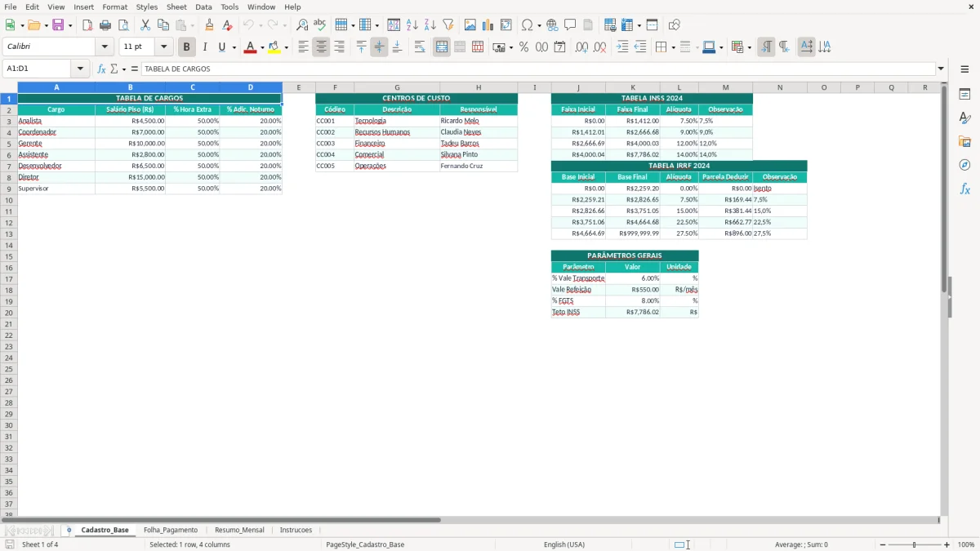
Task: Toggle Italic formatting button
Action: point(204,47)
